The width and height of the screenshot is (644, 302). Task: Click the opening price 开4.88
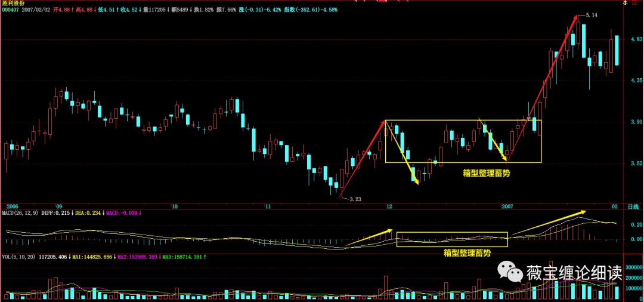pos(63,9)
